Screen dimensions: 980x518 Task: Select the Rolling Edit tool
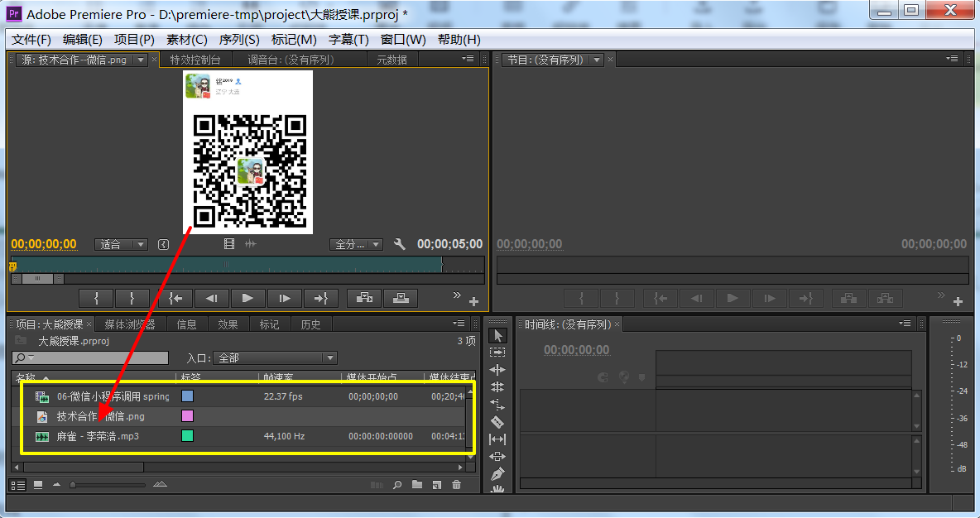point(497,387)
